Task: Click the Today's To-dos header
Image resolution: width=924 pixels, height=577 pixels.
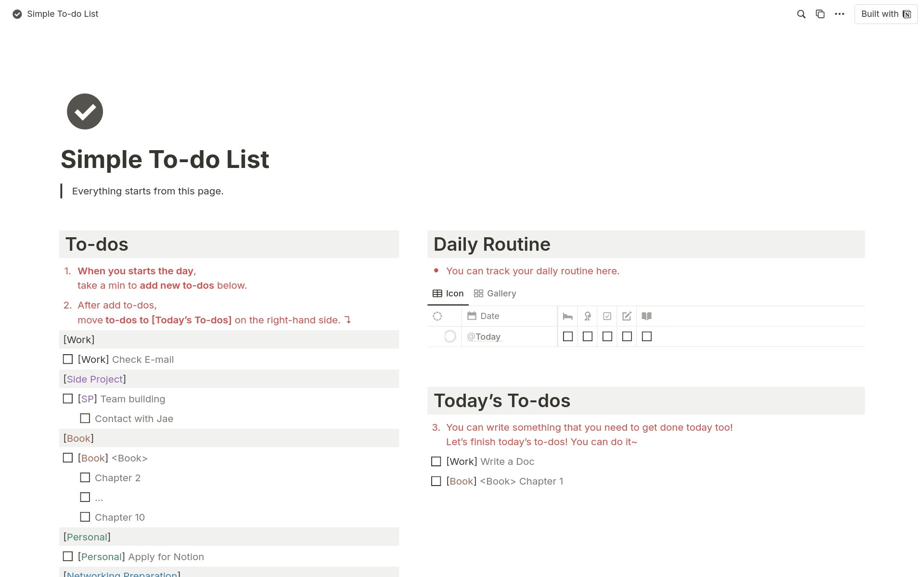Action: tap(502, 399)
